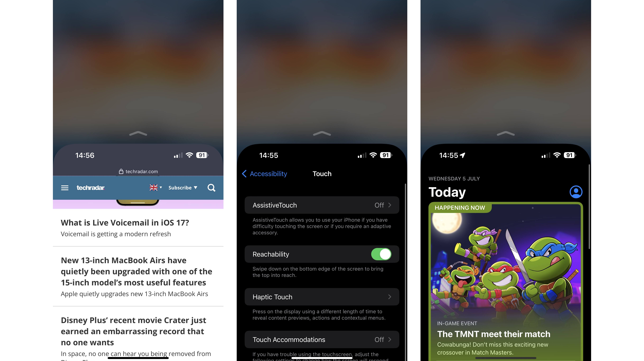Toggle AssistiveTouch off setting

pos(381,205)
